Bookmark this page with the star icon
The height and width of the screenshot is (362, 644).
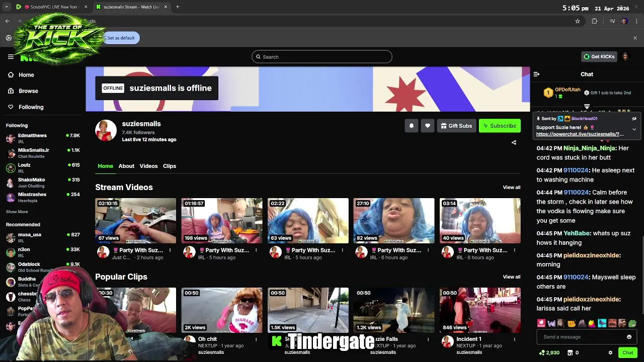click(x=578, y=21)
